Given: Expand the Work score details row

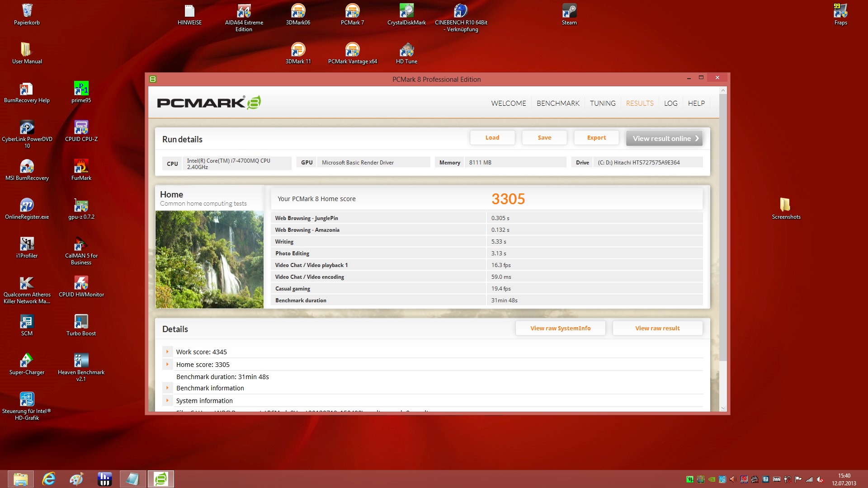Looking at the screenshot, I should tap(167, 352).
